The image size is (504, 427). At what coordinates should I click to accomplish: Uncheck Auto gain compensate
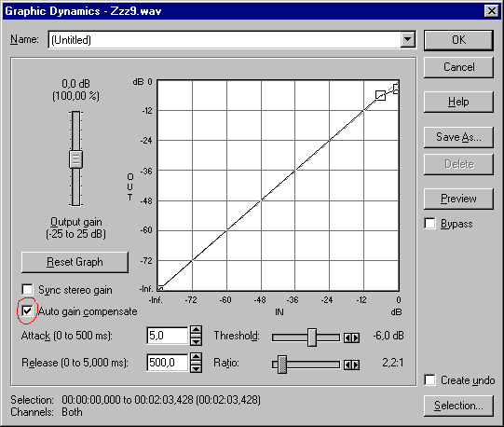coord(27,310)
